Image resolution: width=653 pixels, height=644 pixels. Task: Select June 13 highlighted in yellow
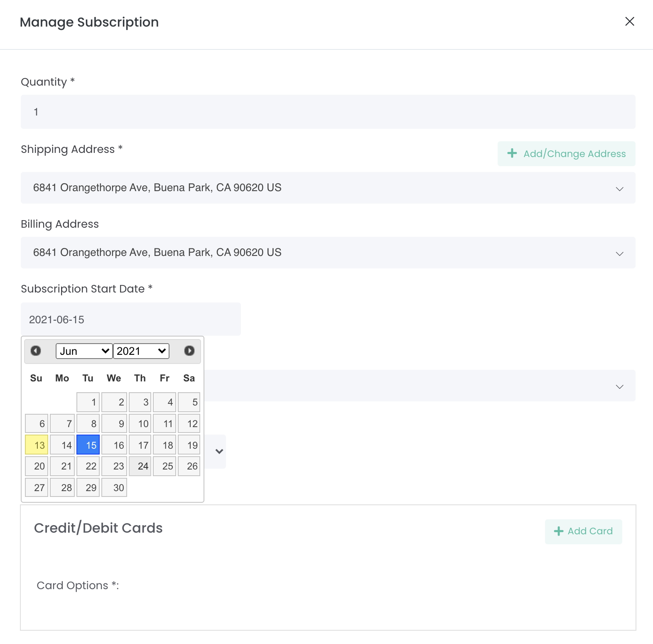point(37,445)
